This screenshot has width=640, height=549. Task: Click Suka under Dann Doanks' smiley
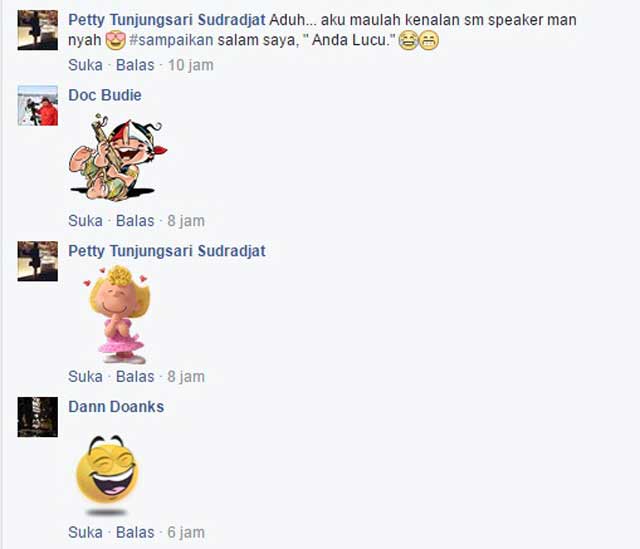[x=85, y=532]
